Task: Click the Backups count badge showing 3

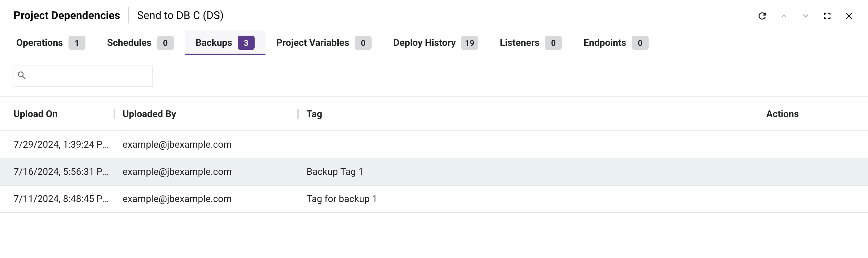Action: [246, 43]
